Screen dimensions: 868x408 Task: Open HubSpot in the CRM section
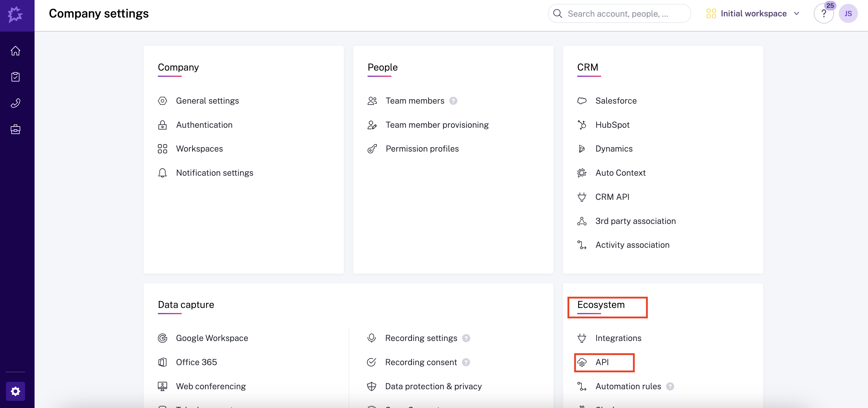[612, 125]
